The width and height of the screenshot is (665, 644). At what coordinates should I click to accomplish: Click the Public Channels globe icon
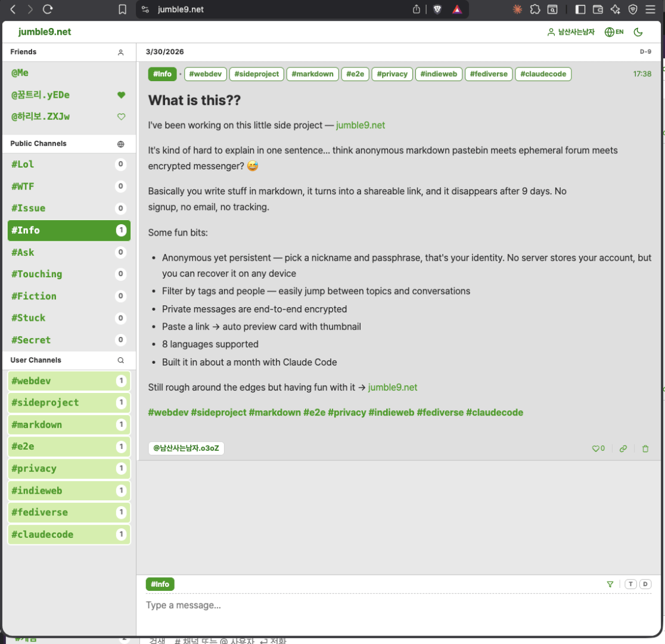point(121,144)
